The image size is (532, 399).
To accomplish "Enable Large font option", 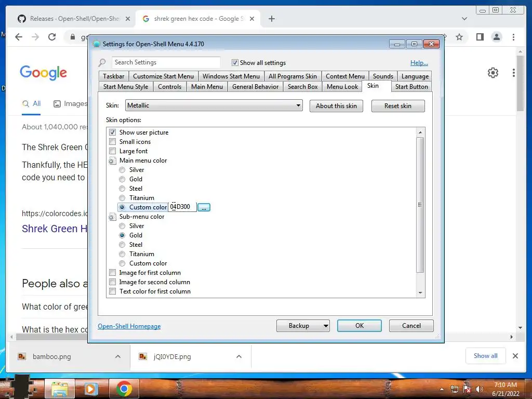I will (113, 151).
